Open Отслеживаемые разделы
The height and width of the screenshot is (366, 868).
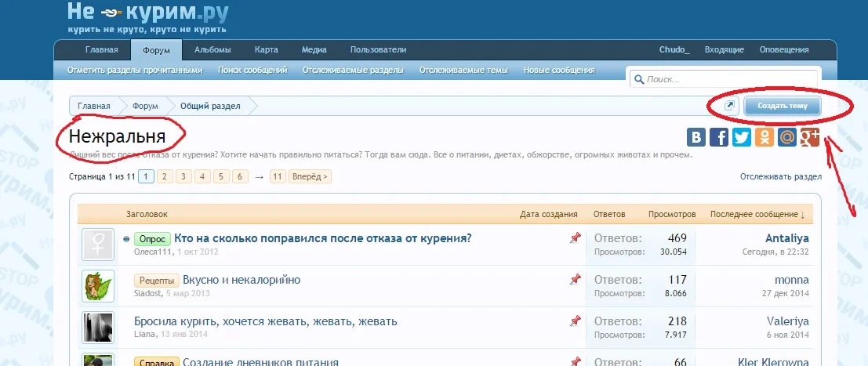[x=353, y=71]
